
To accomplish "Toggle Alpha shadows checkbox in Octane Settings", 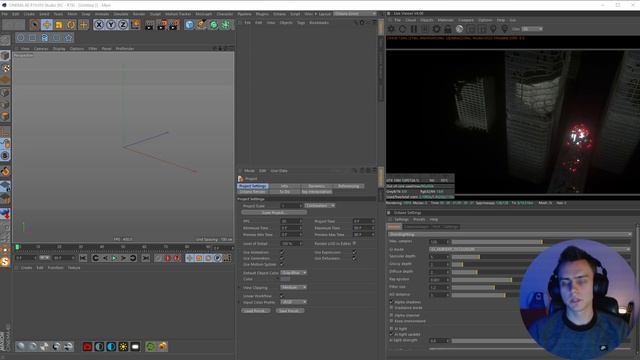I will pyautogui.click(x=391, y=302).
